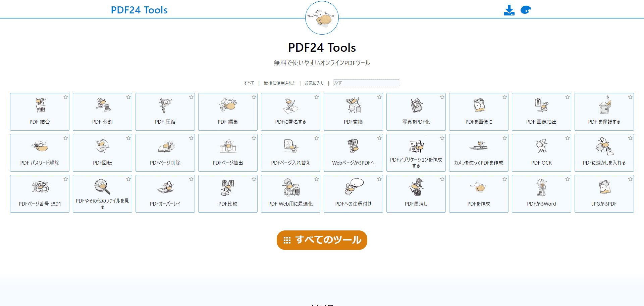Favorite the PDF 分割 tile via star

(x=128, y=97)
